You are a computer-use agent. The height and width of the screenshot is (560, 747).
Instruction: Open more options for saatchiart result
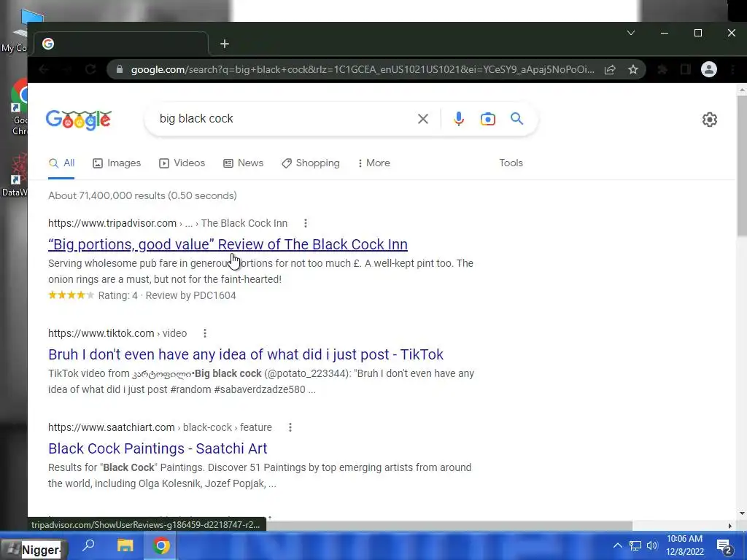coord(290,427)
